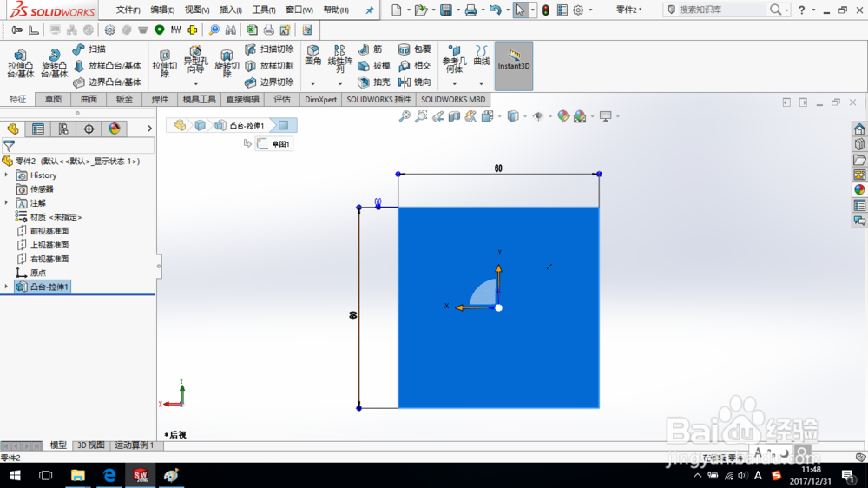Open the Windows Start menu
This screenshot has width=868, height=488.
click(x=15, y=476)
